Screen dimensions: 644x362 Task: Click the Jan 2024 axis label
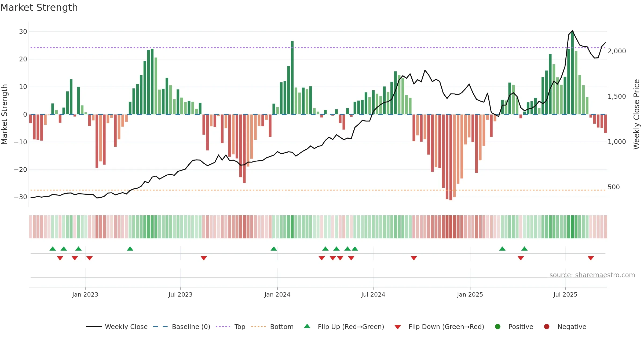click(277, 295)
